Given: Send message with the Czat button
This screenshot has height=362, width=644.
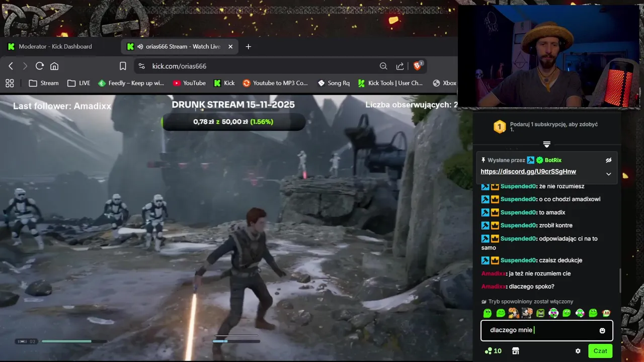Looking at the screenshot, I should point(600,351).
